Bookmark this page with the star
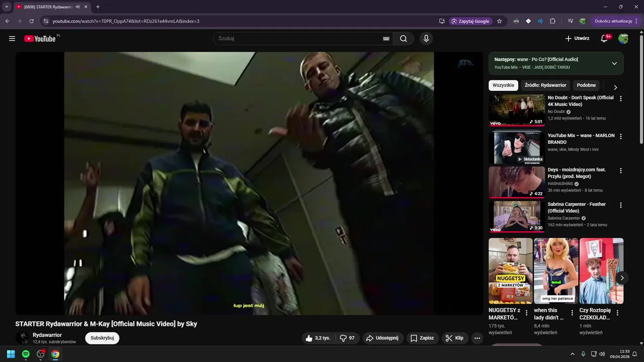The height and width of the screenshot is (362, 644). coord(500,21)
